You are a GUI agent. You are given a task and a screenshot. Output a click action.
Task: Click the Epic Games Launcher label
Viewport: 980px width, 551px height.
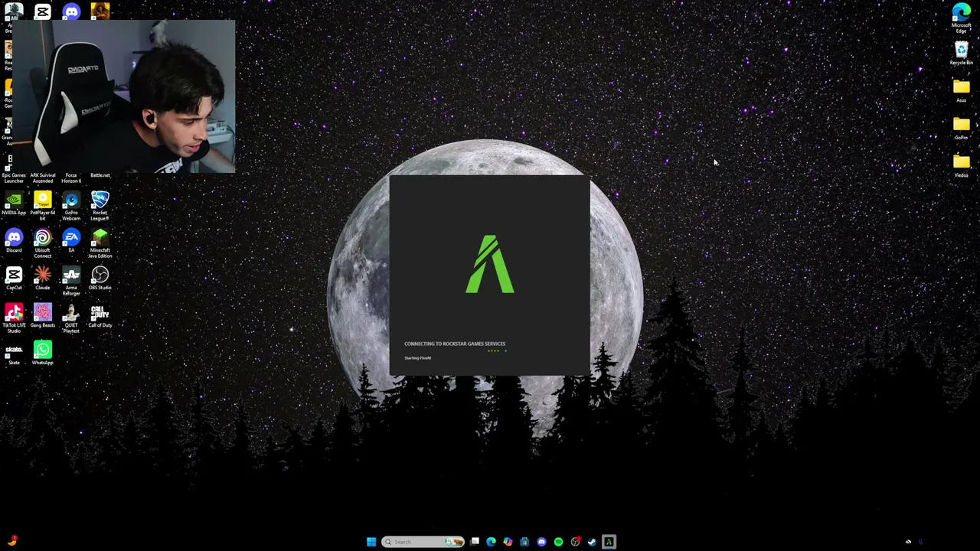(x=14, y=178)
